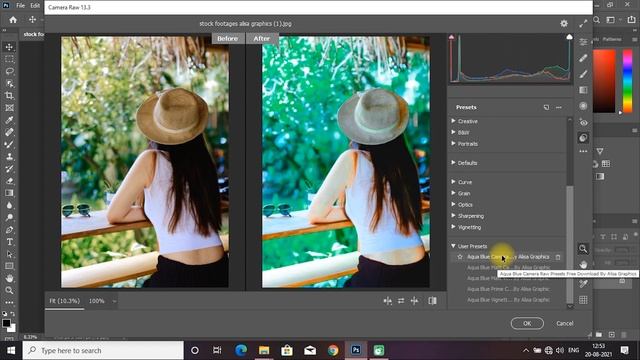Select the Crop tool
Image resolution: width=640 pixels, height=360 pixels.
(9, 96)
